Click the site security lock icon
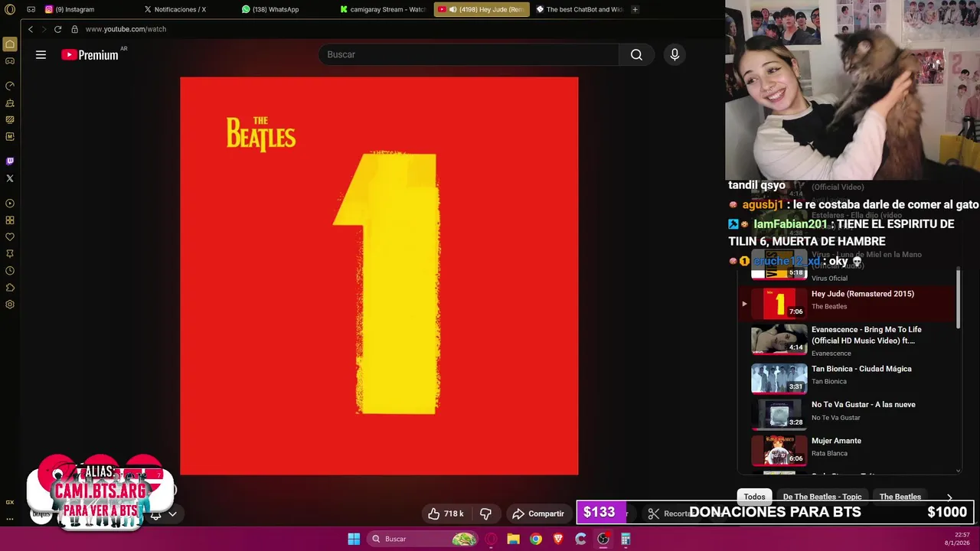The width and height of the screenshot is (980, 551). pyautogui.click(x=74, y=29)
